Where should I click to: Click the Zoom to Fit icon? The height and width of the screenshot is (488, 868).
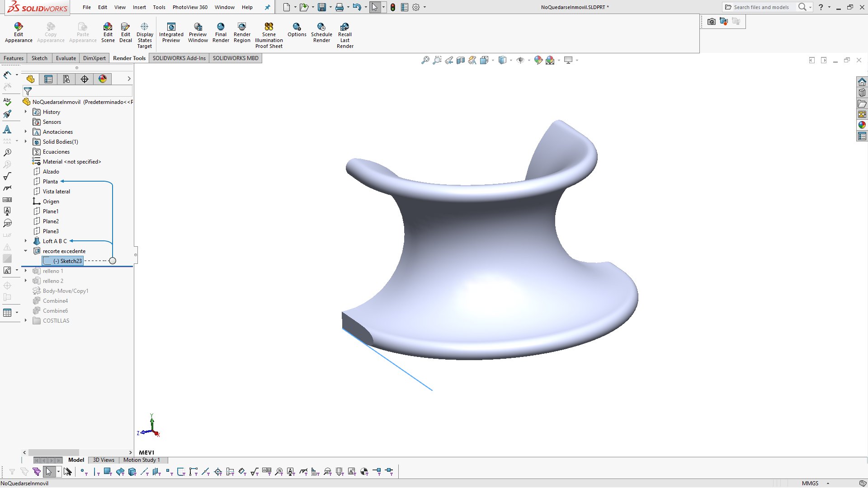click(425, 60)
